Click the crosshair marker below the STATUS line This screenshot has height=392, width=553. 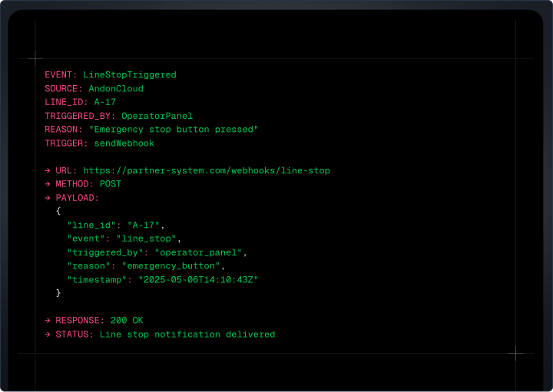(516, 353)
